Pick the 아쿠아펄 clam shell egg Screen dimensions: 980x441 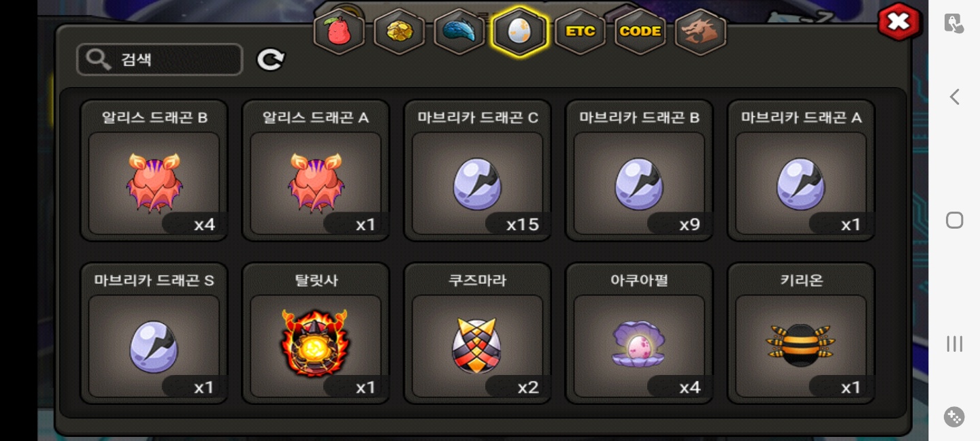[639, 333]
